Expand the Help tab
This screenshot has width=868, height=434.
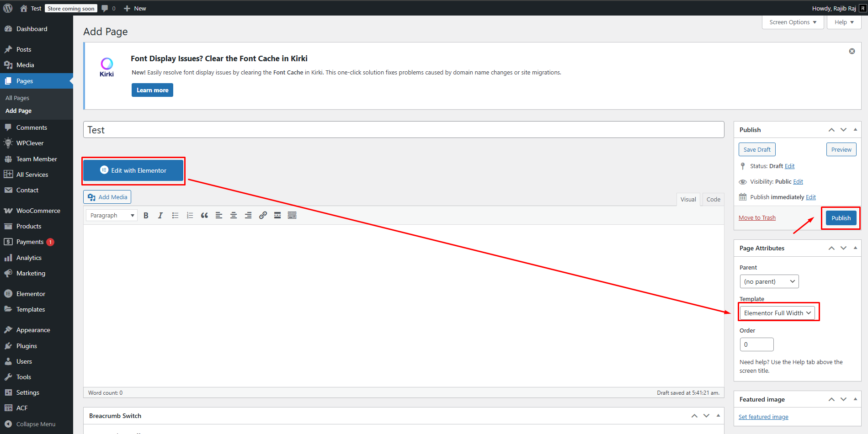pos(844,22)
